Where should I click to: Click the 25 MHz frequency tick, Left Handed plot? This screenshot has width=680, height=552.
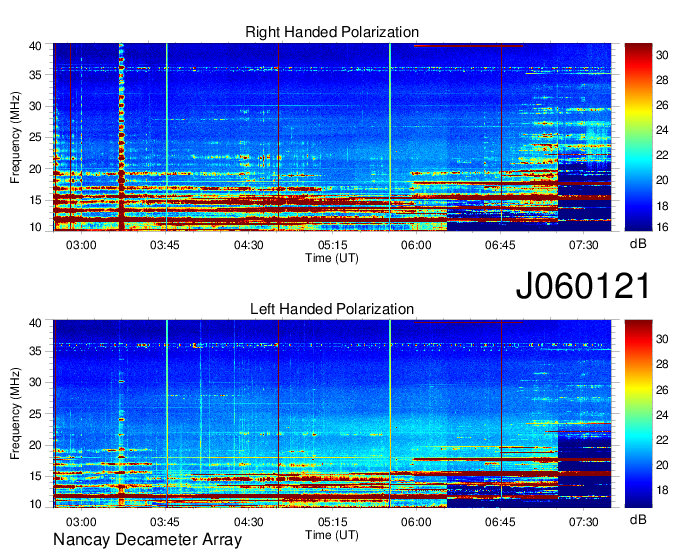(x=35, y=414)
